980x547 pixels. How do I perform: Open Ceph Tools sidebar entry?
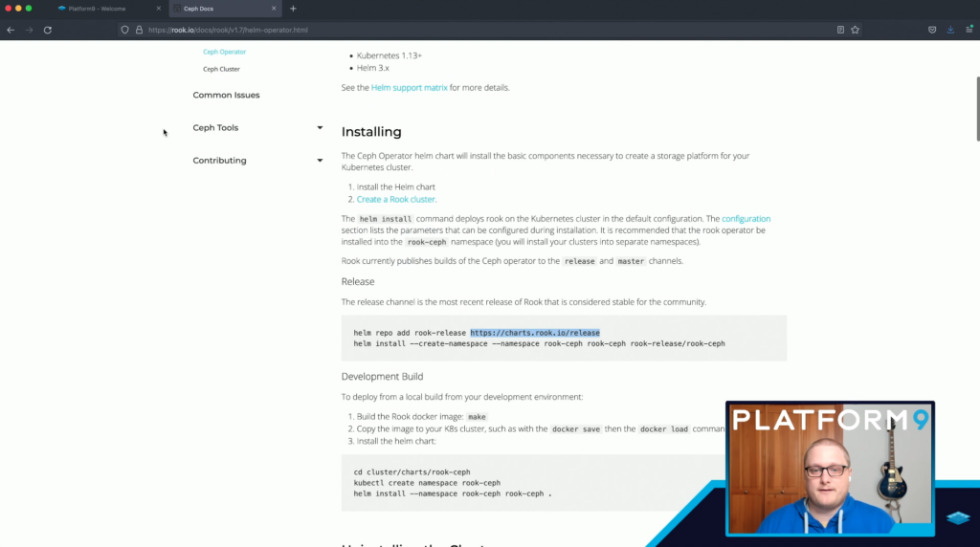point(215,127)
